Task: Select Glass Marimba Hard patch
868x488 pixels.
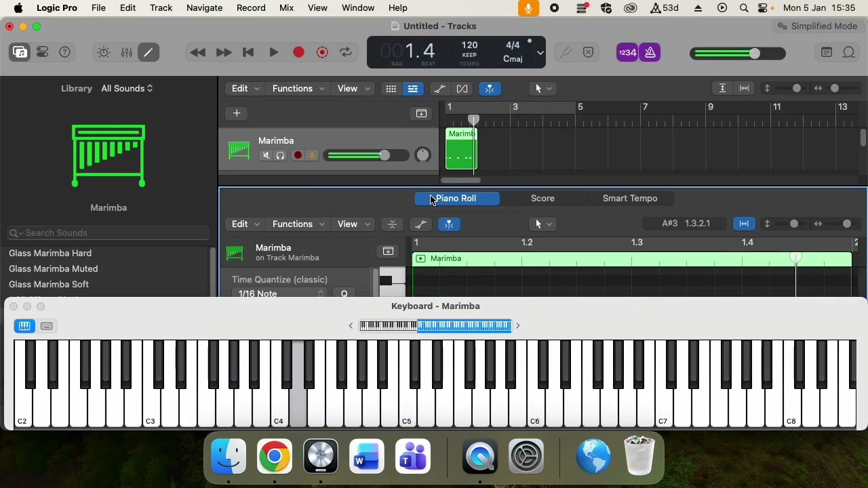Action: (50, 253)
